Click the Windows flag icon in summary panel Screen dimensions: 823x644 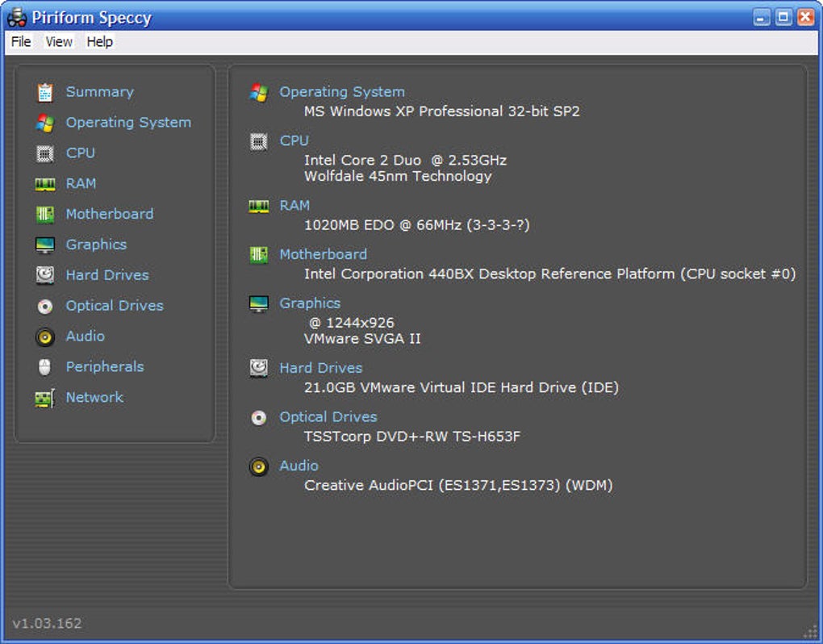tap(259, 92)
